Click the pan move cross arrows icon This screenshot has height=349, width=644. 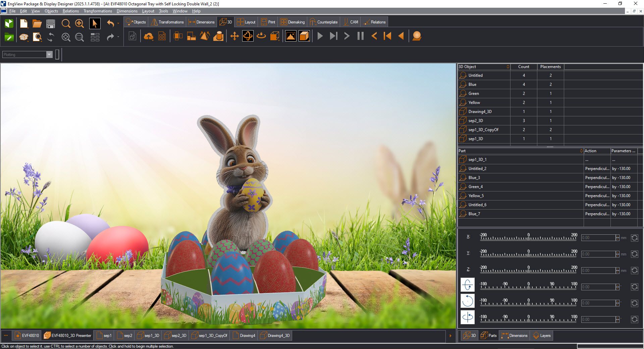234,36
